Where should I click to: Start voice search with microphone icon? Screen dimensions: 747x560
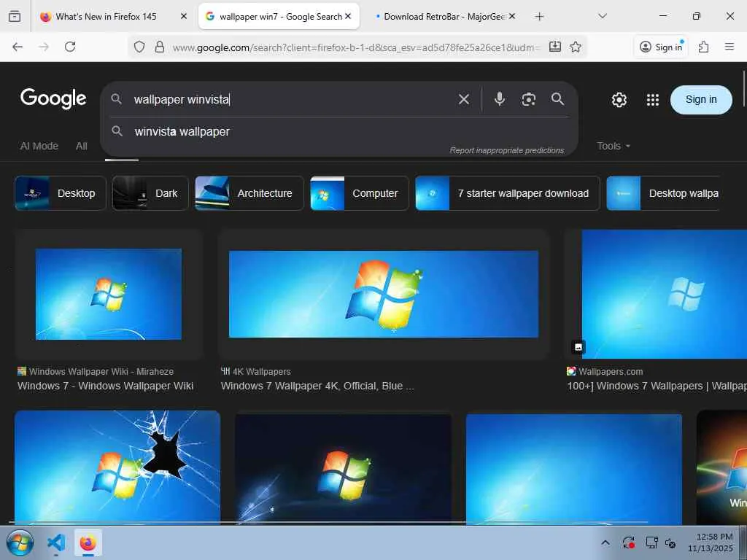point(499,99)
